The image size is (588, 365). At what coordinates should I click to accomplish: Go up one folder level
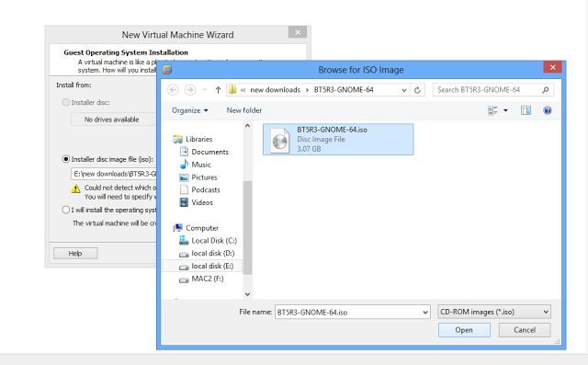tap(218, 90)
